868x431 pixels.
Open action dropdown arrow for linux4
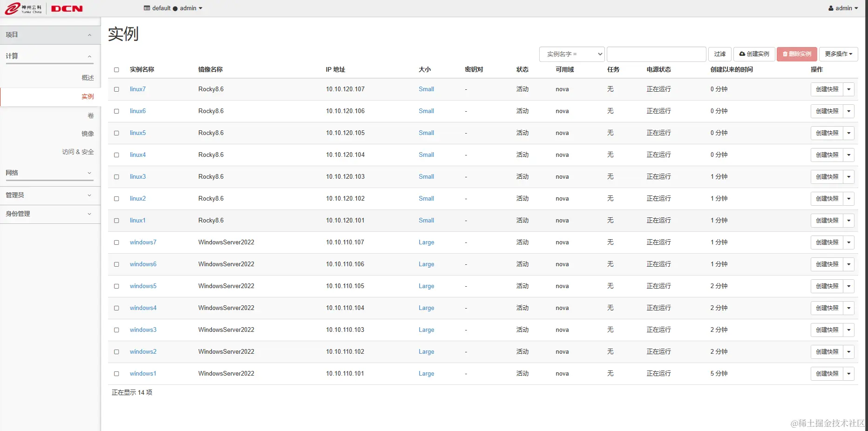(x=849, y=155)
